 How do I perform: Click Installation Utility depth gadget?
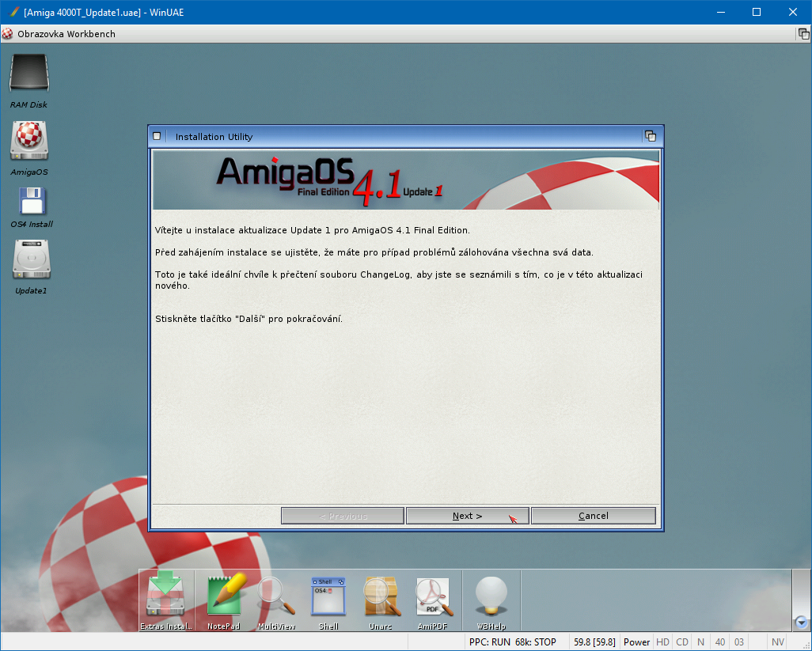(651, 136)
